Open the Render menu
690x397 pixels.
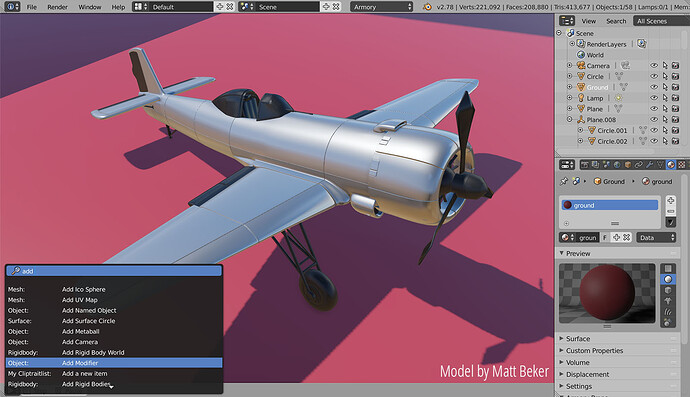[58, 7]
